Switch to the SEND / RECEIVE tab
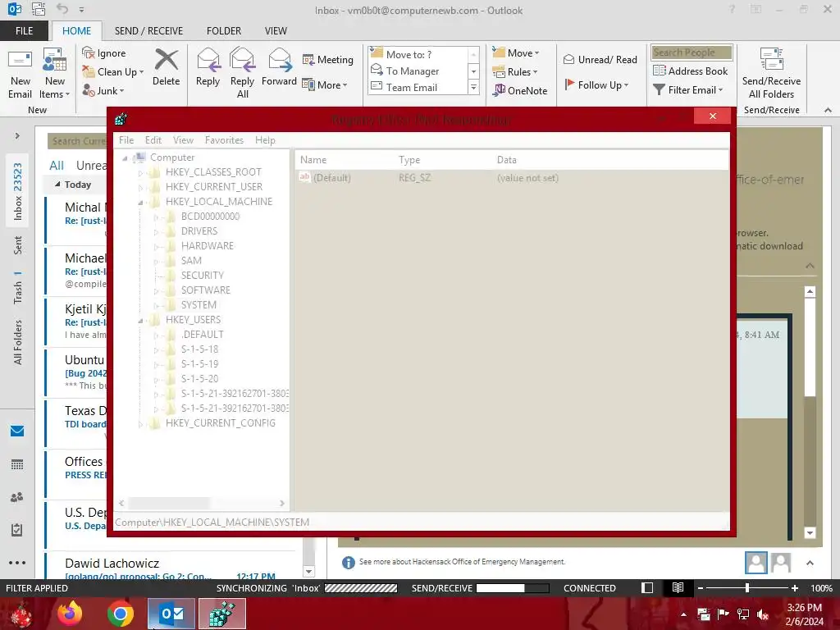This screenshot has width=840, height=630. 148,30
